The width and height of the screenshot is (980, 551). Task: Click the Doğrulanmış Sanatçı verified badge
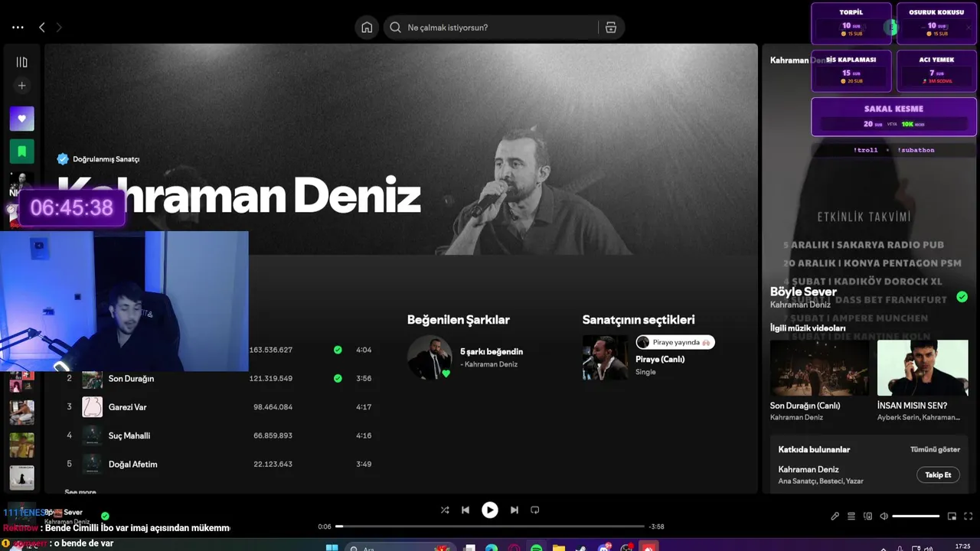98,159
